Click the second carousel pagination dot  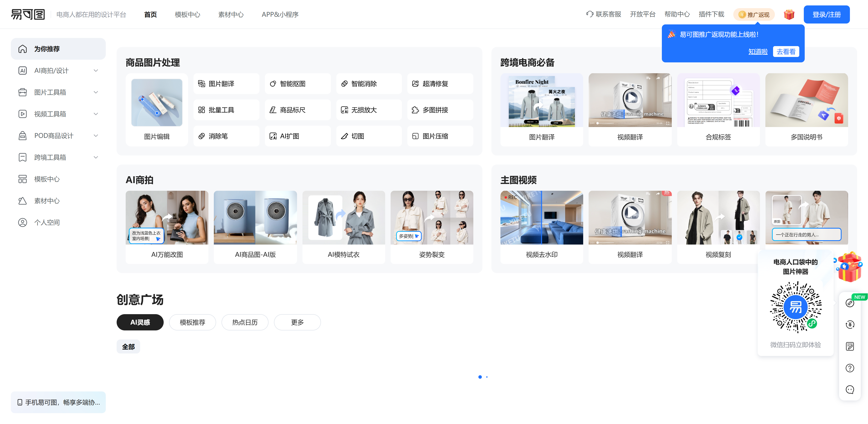[x=487, y=377]
